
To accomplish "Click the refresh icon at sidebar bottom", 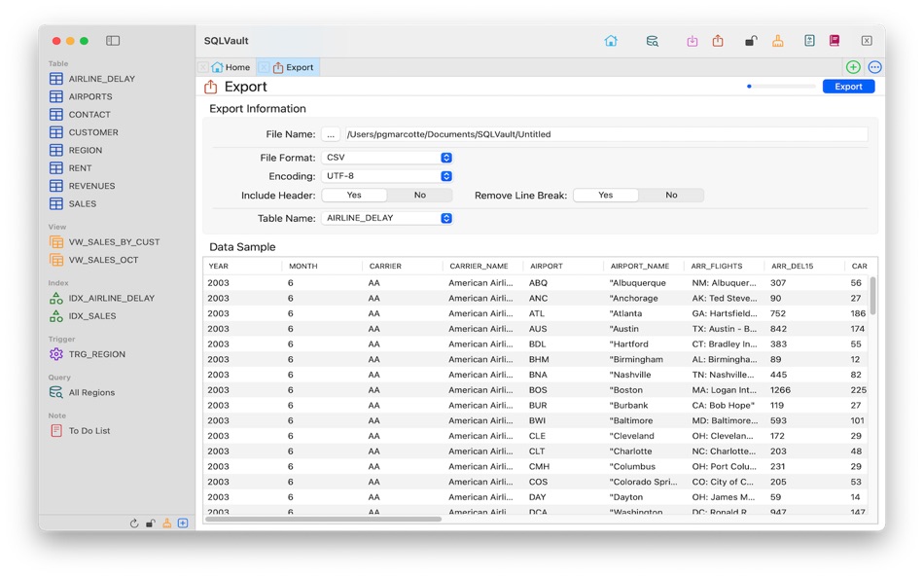I will click(134, 524).
